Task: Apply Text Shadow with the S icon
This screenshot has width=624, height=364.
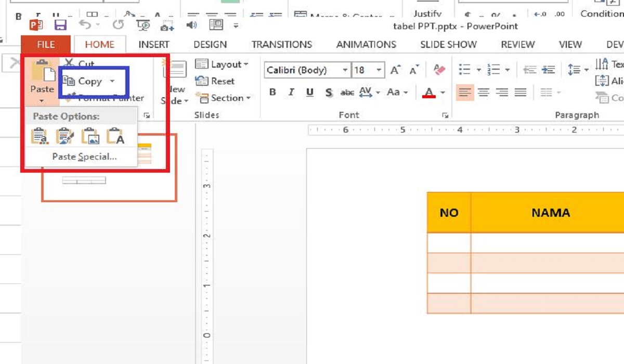Action: 329,93
